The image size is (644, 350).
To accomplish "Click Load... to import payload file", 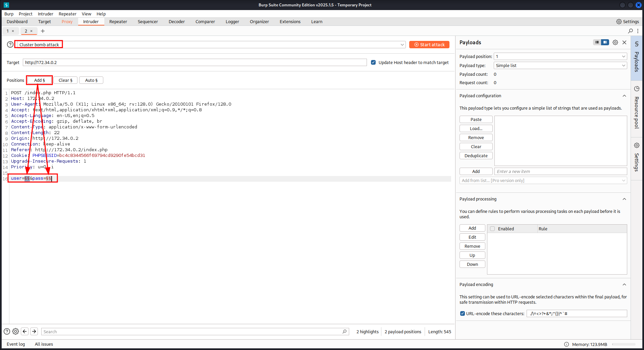I will [x=476, y=128].
